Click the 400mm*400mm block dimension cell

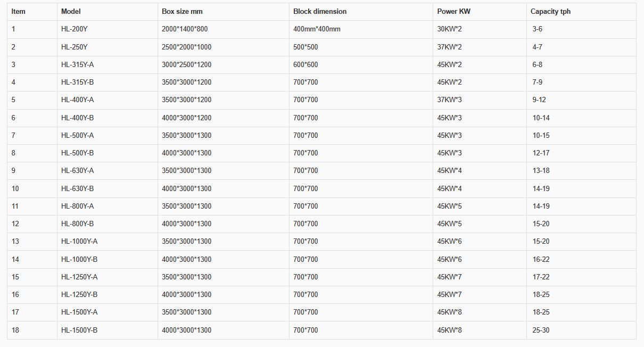click(317, 29)
